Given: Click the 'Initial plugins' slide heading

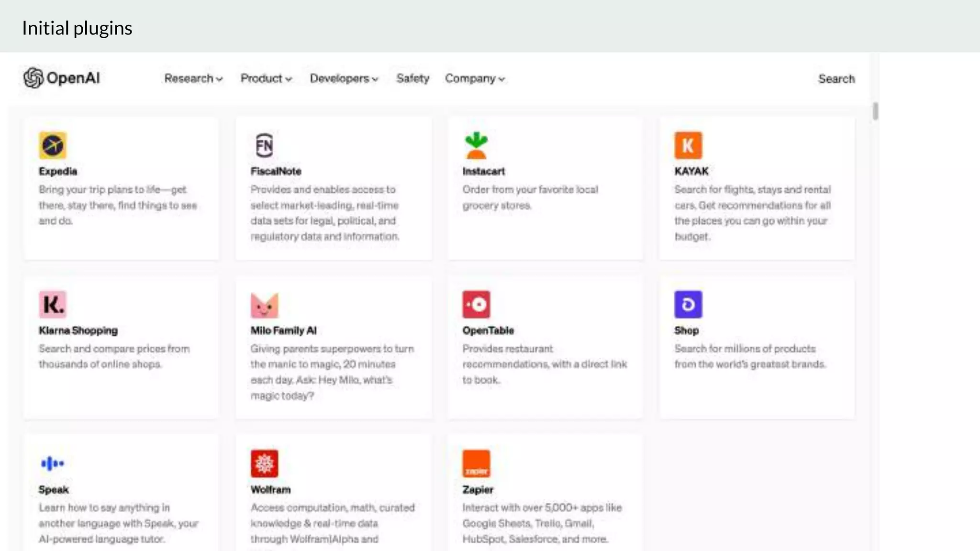Looking at the screenshot, I should [x=77, y=28].
